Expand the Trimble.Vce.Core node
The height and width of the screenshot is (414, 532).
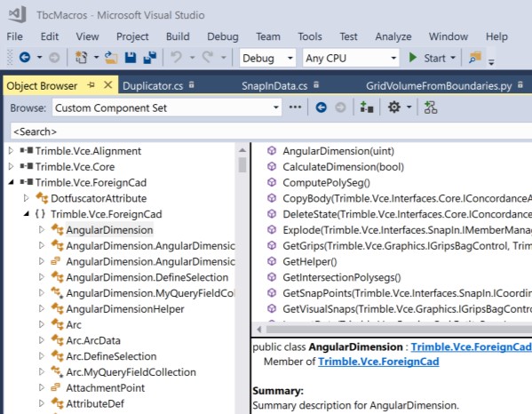pos(11,166)
